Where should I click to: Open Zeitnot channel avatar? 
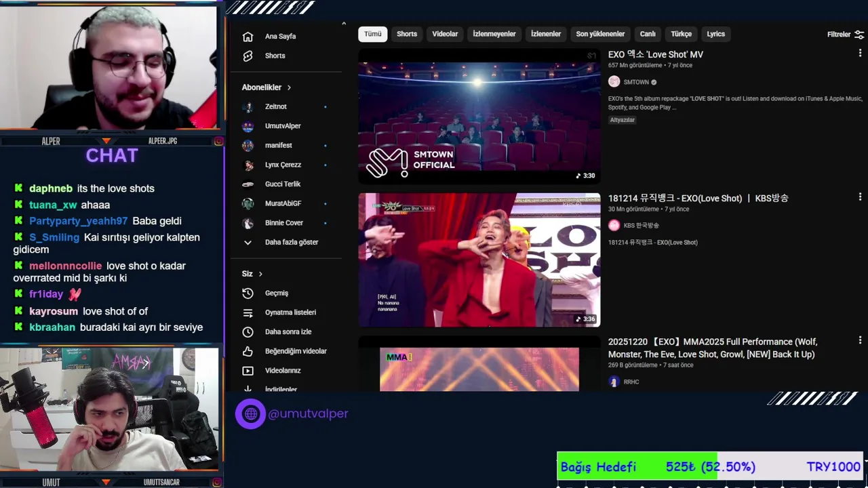tap(248, 106)
